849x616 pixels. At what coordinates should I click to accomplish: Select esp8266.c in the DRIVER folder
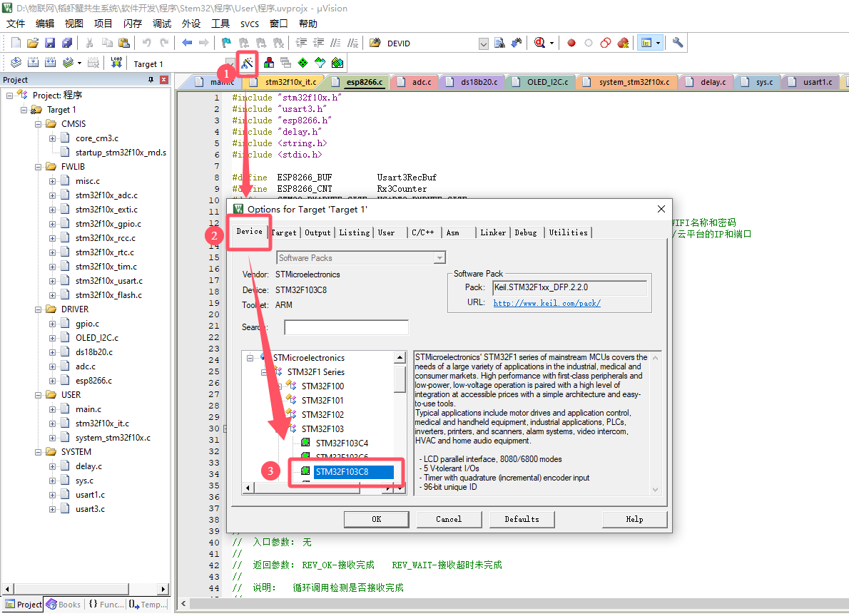pyautogui.click(x=93, y=381)
